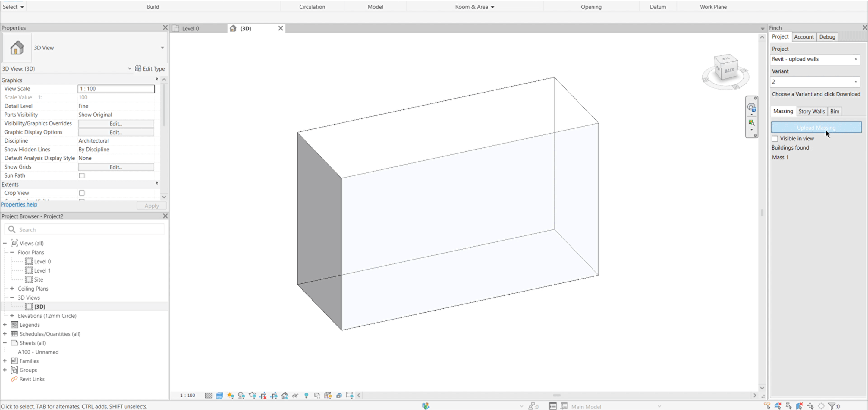Toggle Sun Path icon in view control bar

click(231, 396)
